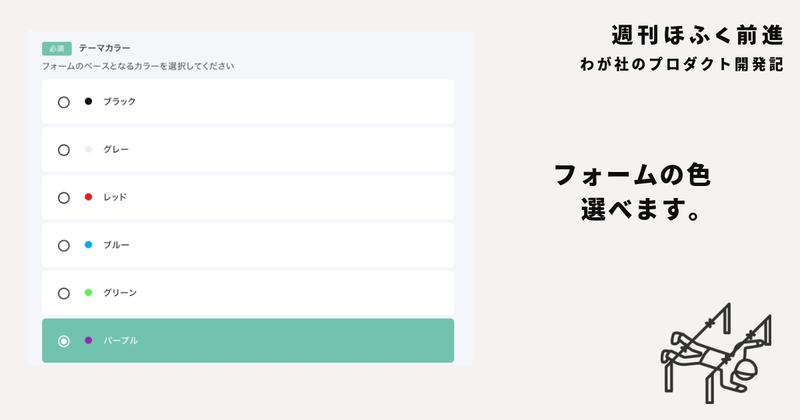Click the blue color dot
800x420 pixels.
[x=88, y=244]
